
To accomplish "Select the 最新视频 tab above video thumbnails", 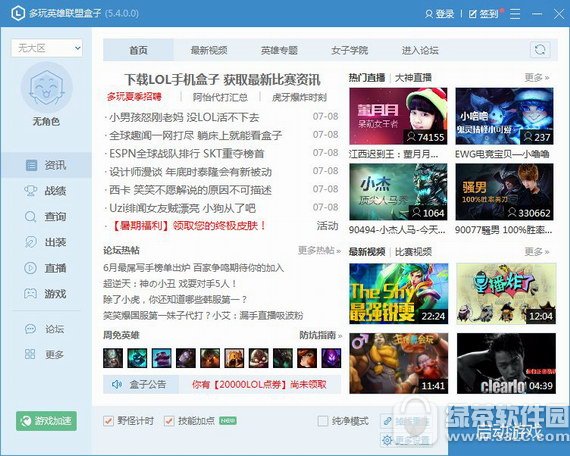I will (x=367, y=252).
